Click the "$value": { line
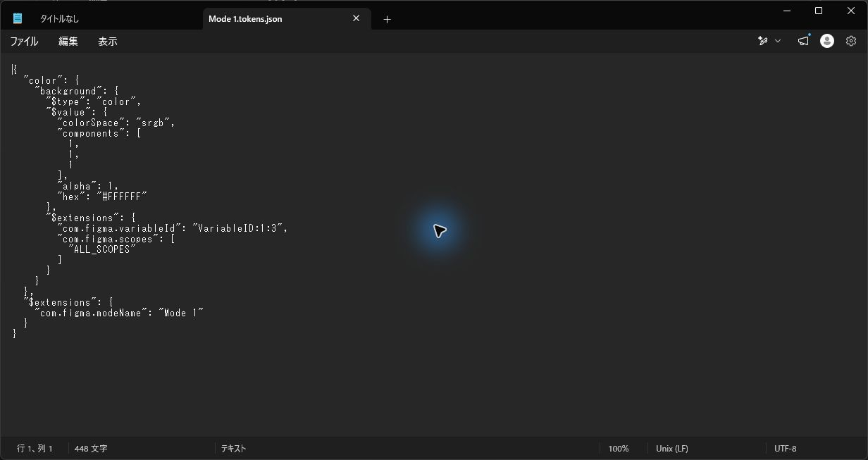Image resolution: width=868 pixels, height=460 pixels. [x=77, y=112]
